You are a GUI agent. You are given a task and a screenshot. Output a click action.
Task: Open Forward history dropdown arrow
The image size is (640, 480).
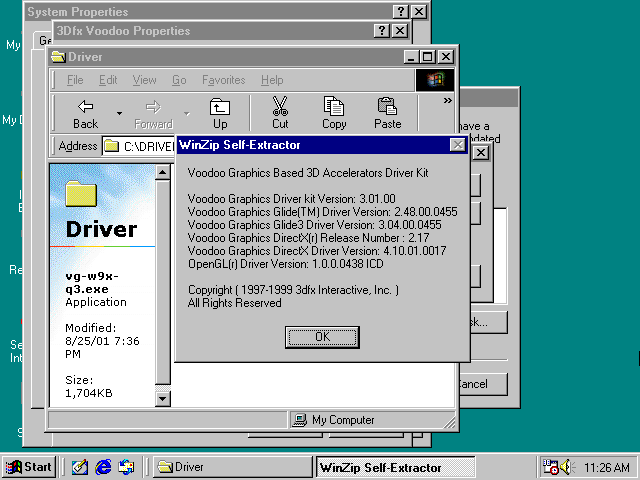(x=187, y=113)
